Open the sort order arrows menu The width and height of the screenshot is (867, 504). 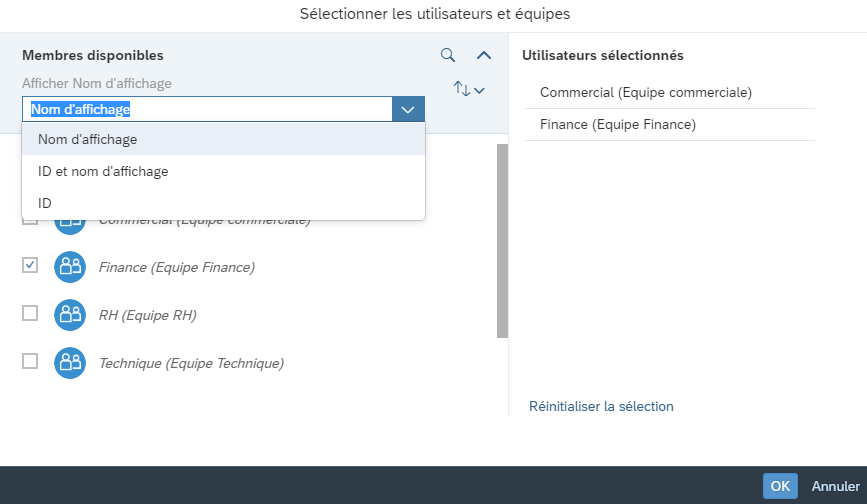click(x=469, y=89)
